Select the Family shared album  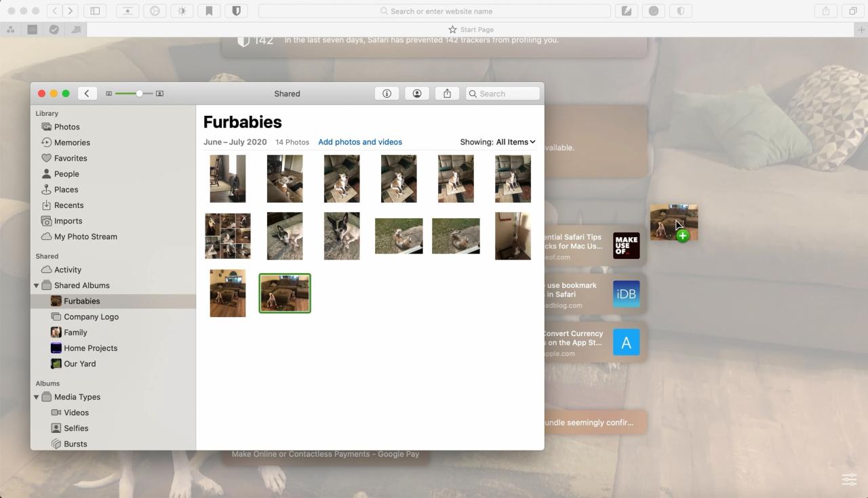[x=75, y=333]
